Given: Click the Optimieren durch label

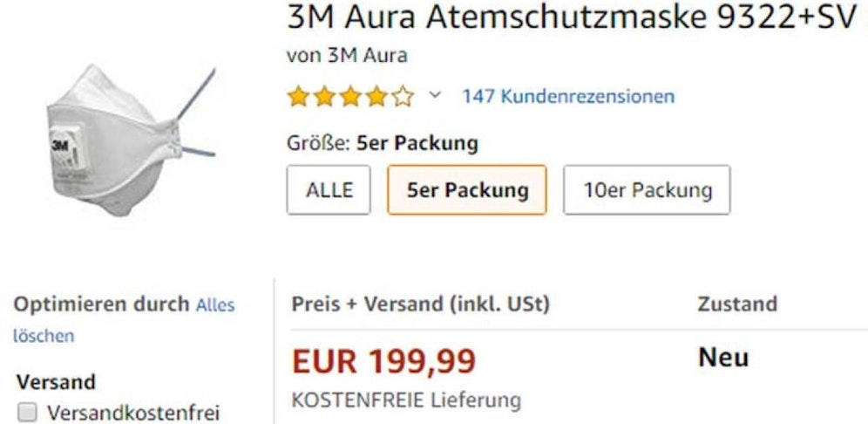Looking at the screenshot, I should pos(100,304).
